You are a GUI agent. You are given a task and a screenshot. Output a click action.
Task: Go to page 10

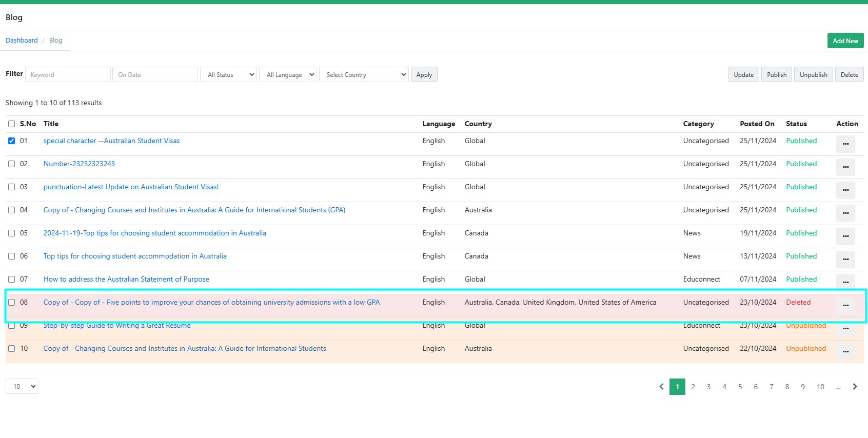pyautogui.click(x=821, y=387)
